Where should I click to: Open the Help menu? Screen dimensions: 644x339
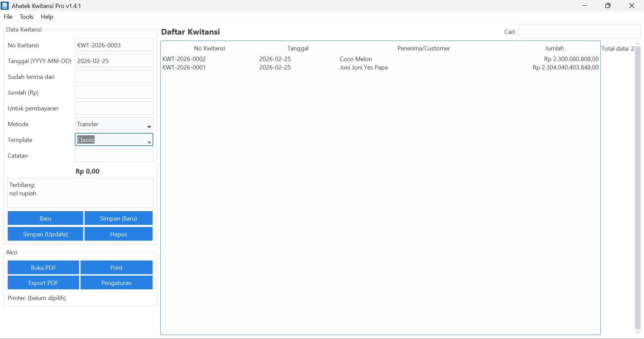47,16
